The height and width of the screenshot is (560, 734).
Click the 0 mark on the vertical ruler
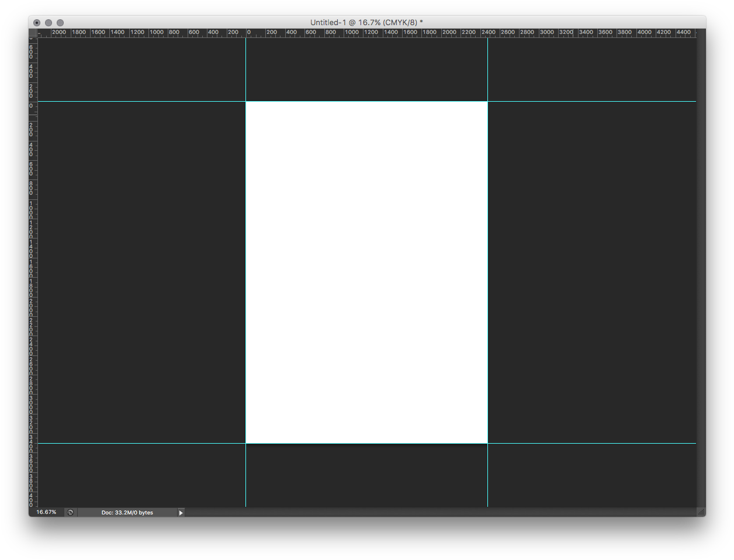tap(33, 106)
